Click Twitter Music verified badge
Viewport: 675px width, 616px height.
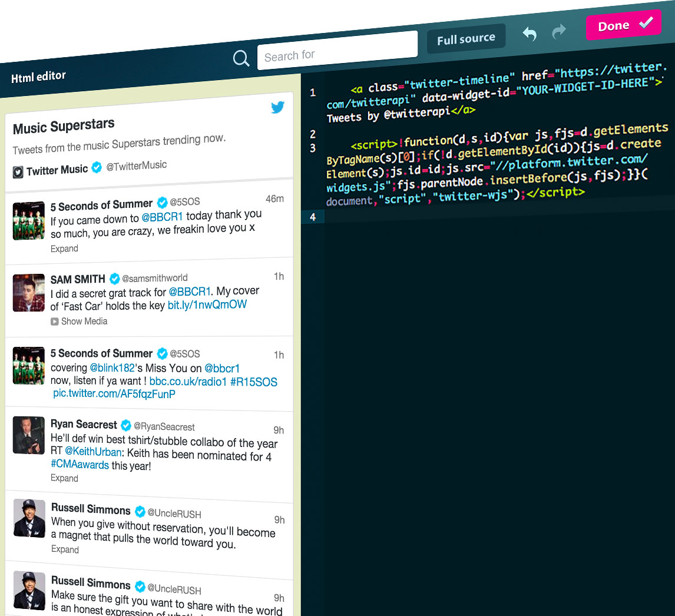97,167
